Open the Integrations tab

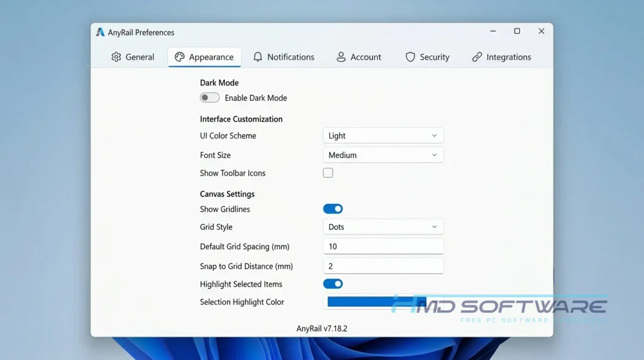point(501,57)
